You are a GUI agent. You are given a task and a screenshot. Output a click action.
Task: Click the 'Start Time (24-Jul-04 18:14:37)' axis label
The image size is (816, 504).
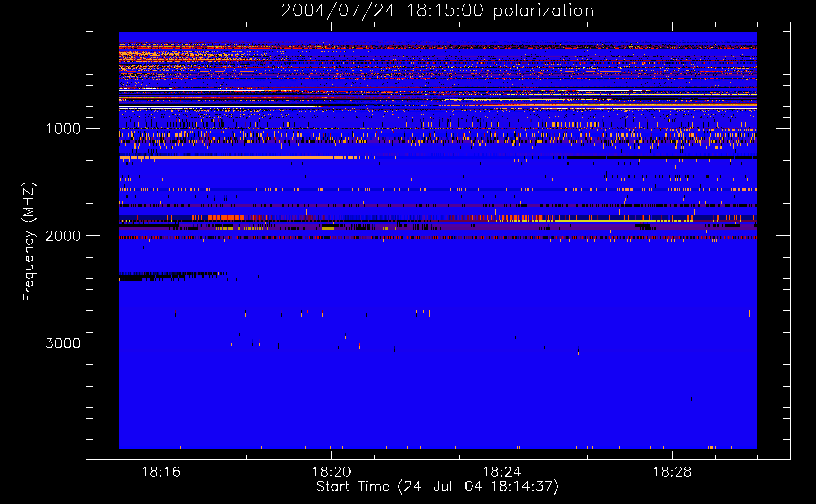[x=437, y=487]
